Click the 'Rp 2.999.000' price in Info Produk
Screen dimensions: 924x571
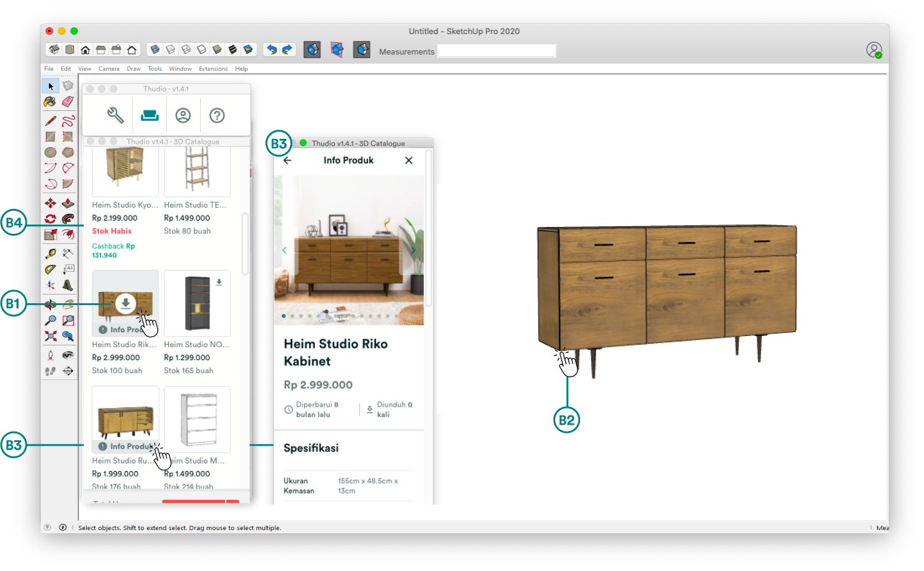[x=318, y=385]
